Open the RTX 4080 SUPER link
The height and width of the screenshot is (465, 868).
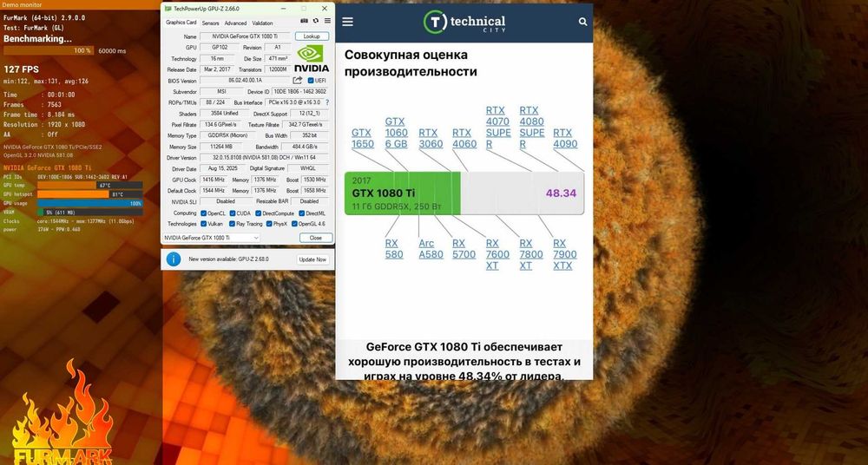pyautogui.click(x=532, y=128)
